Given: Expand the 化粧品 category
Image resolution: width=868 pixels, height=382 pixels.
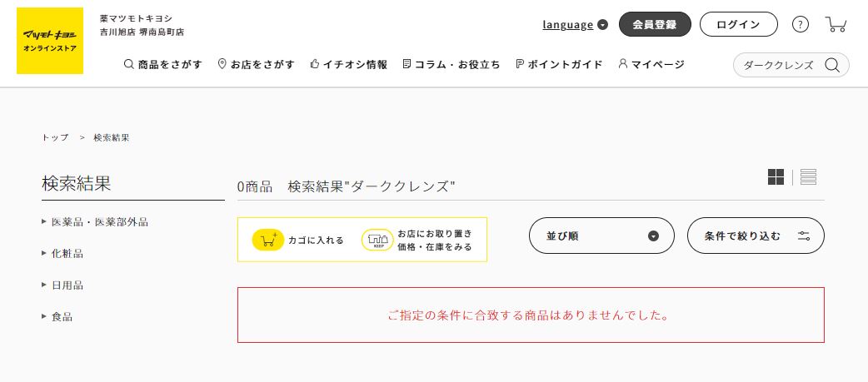Looking at the screenshot, I should (x=62, y=254).
